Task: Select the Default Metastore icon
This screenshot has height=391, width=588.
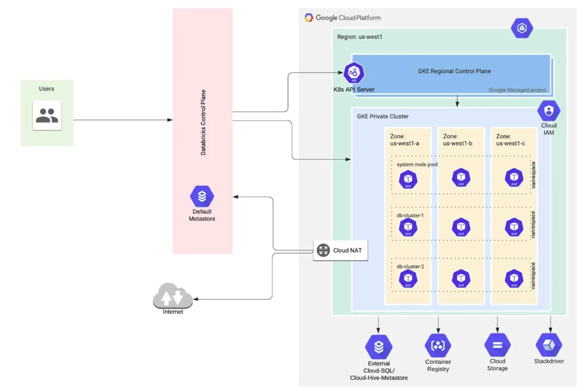Action: [x=202, y=196]
